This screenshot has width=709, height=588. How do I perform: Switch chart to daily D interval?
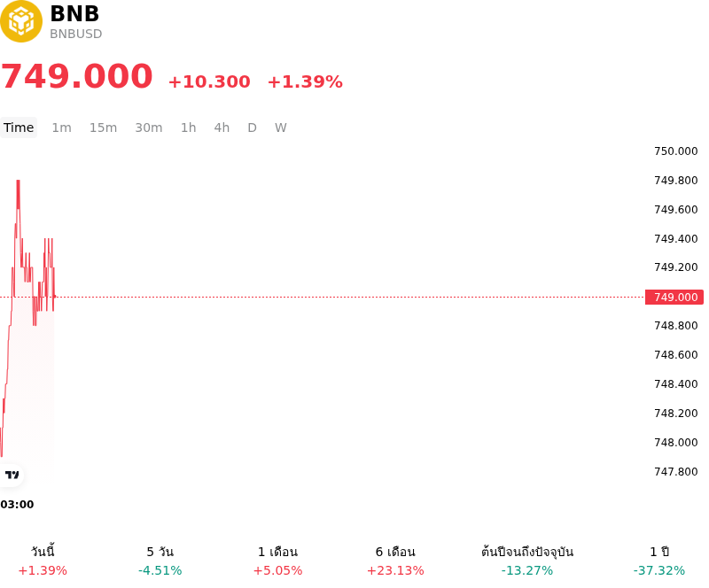pyautogui.click(x=252, y=128)
